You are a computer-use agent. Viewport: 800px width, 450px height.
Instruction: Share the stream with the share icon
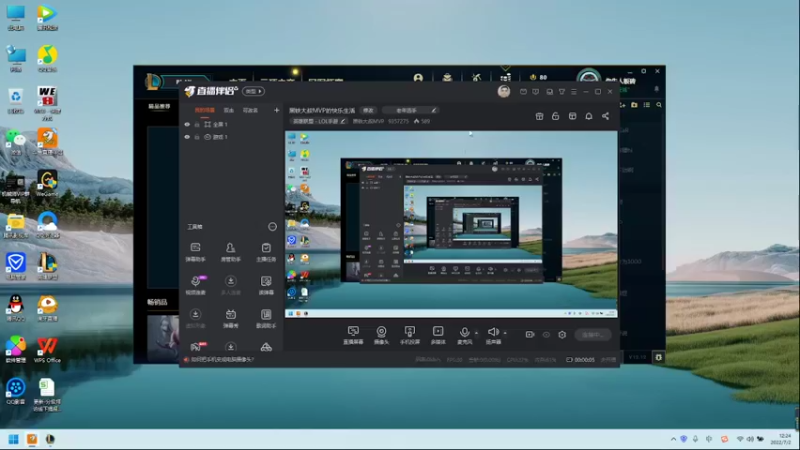click(606, 116)
